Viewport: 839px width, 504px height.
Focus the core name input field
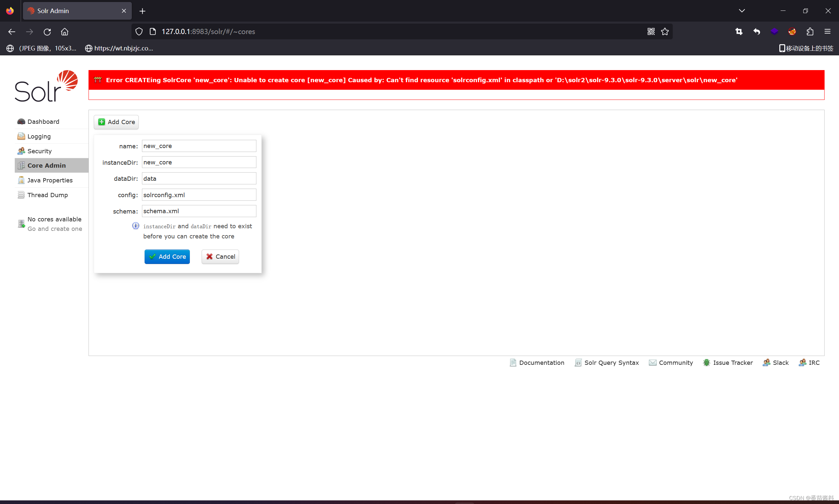pos(199,146)
